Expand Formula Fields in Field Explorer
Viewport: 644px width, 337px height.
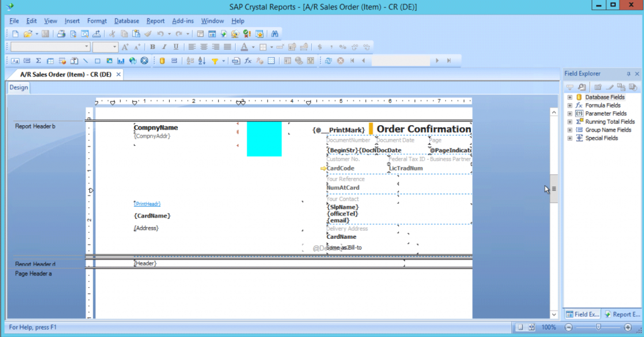(570, 106)
